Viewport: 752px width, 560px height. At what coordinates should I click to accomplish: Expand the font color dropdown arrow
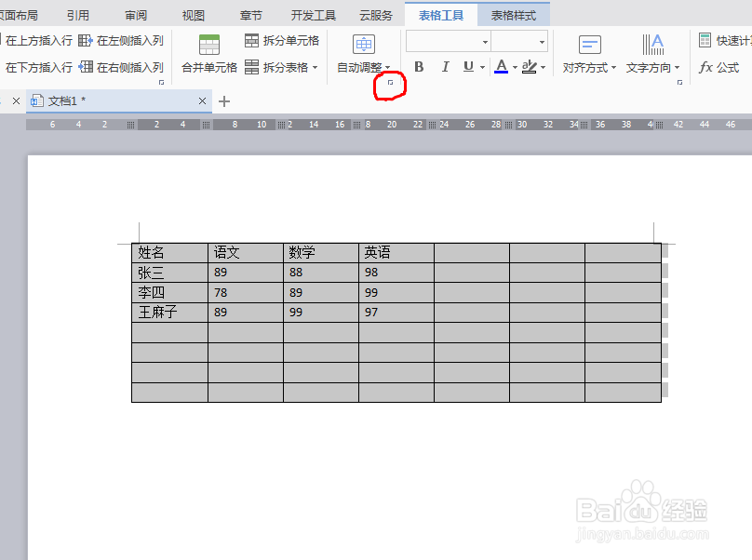point(514,67)
